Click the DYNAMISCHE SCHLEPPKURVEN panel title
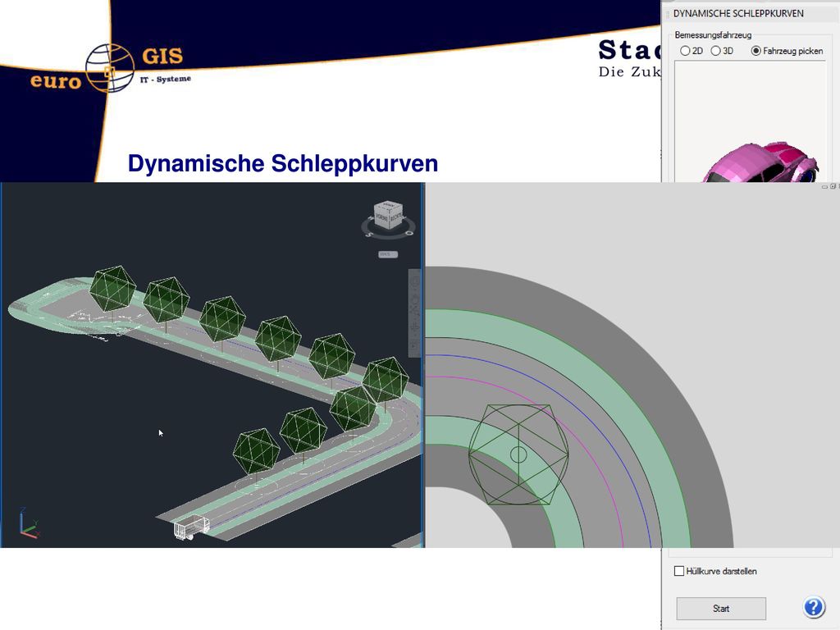The image size is (840, 630). point(738,13)
